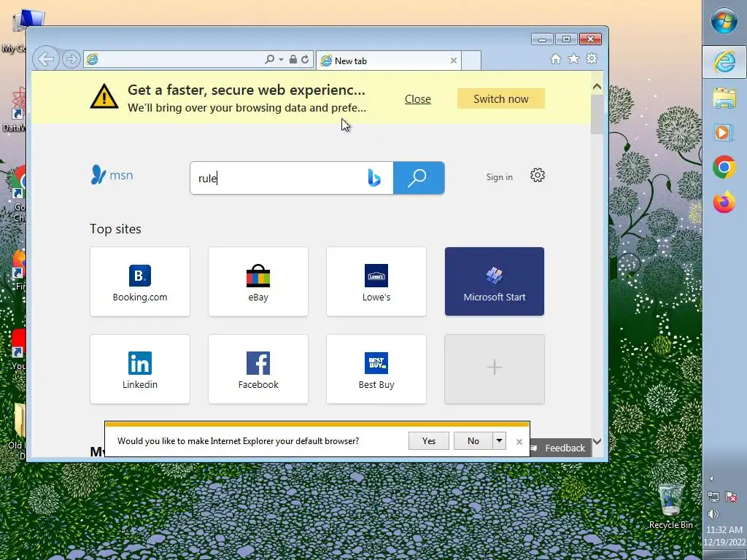Open the address bar autocomplete dropdown arrow

281,60
